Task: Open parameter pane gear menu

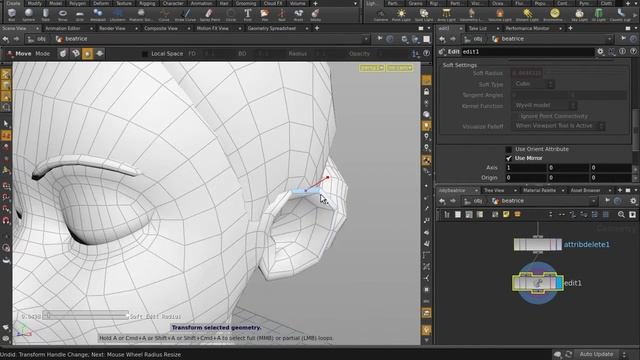Action: 600,52
